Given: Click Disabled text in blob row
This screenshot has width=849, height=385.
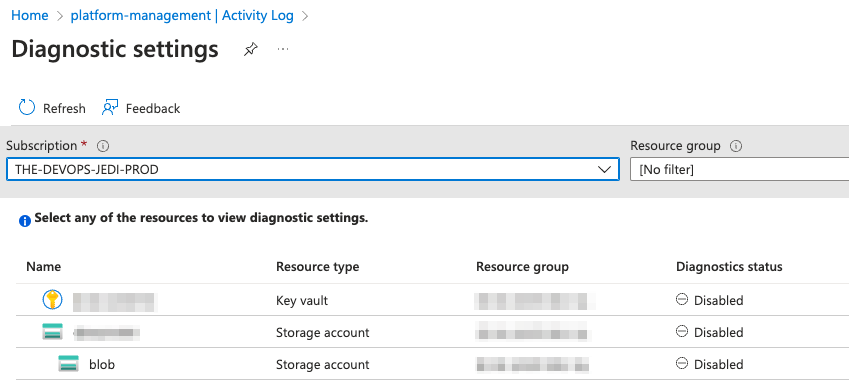Looking at the screenshot, I should pyautogui.click(x=719, y=364).
